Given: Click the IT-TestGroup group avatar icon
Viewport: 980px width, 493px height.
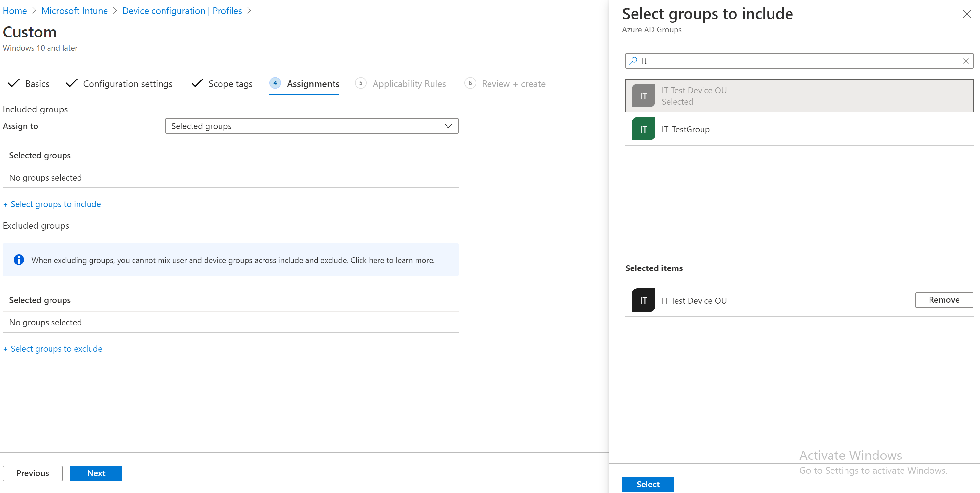Looking at the screenshot, I should 643,129.
